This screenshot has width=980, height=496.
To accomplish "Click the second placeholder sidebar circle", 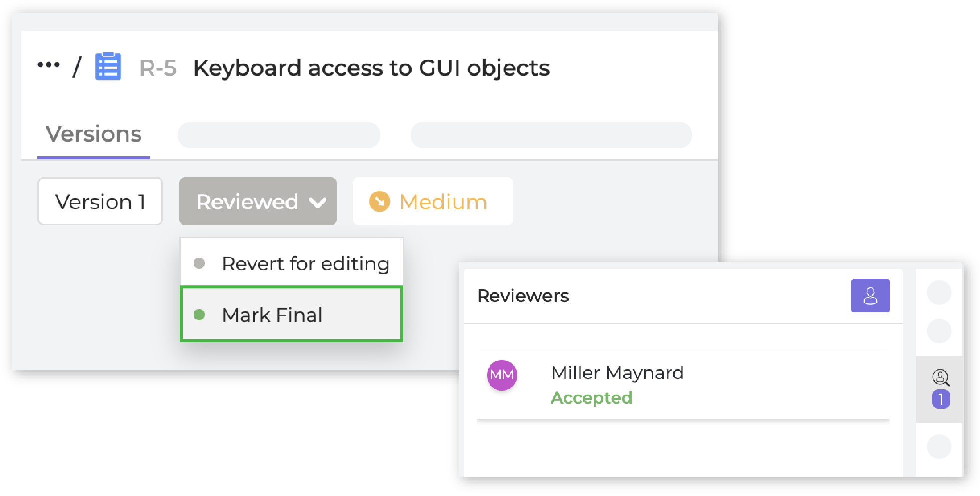I will [939, 331].
